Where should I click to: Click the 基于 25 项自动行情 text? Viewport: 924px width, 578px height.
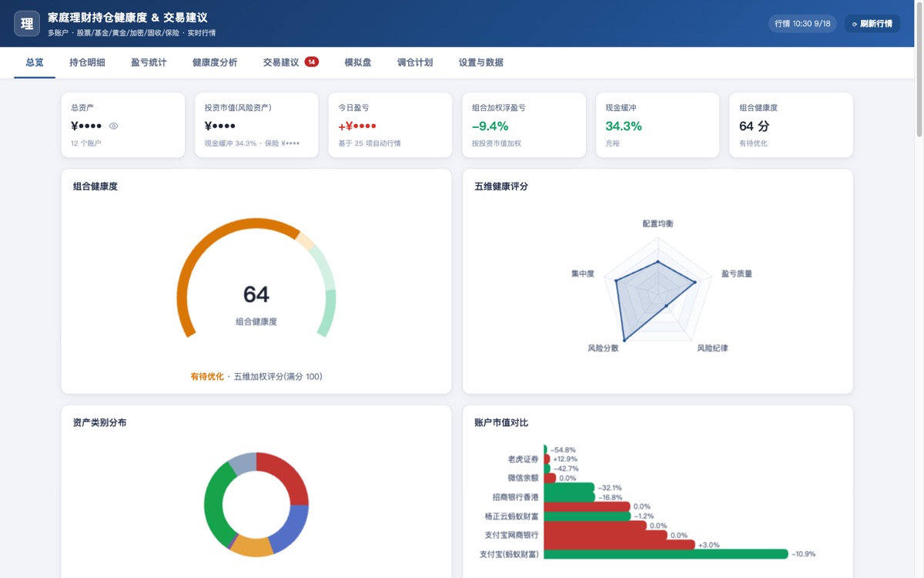(370, 143)
